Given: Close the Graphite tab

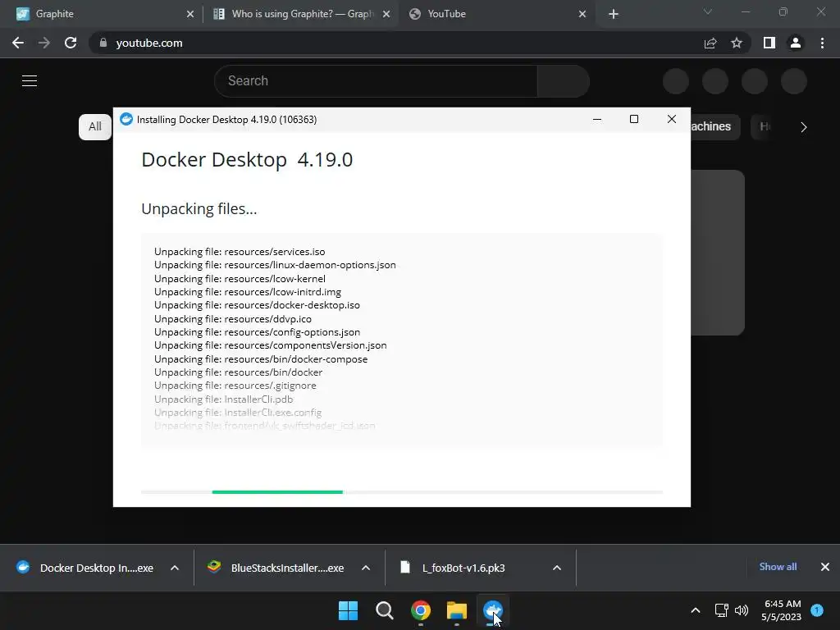Looking at the screenshot, I should [x=190, y=14].
